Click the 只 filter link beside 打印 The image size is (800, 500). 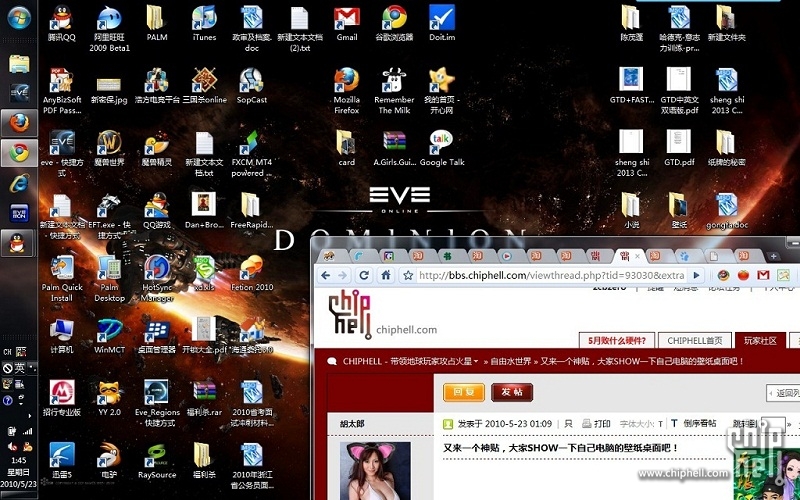point(568,423)
